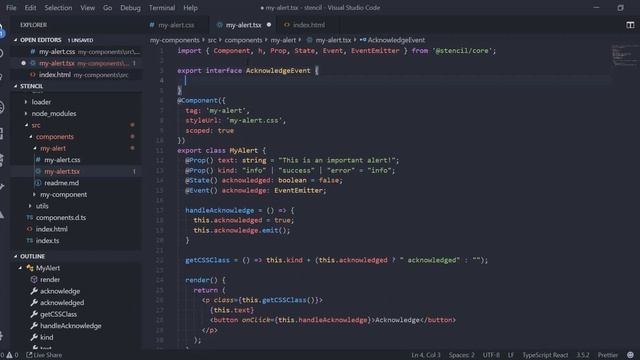Click Ln 4, Col 3 in the status bar

pyautogui.click(x=426, y=355)
